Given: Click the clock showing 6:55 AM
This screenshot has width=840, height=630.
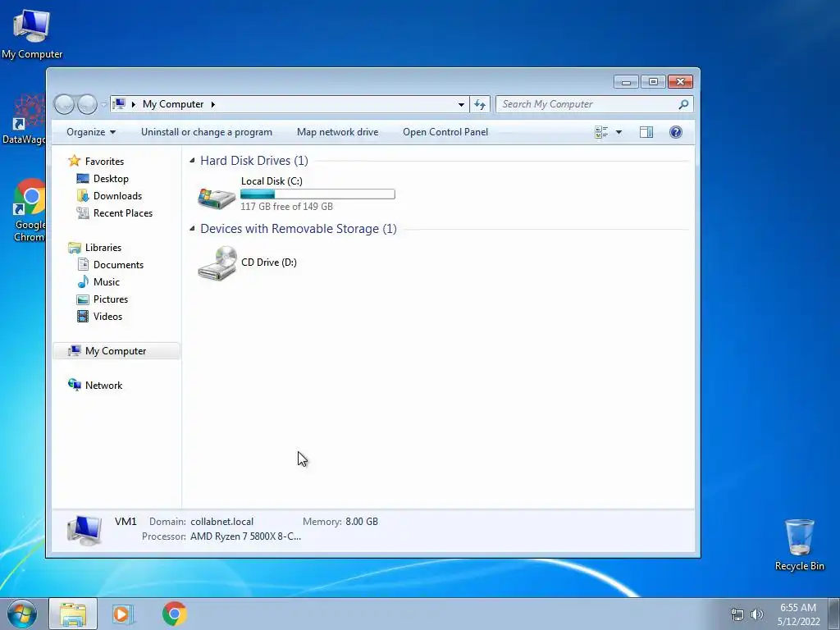Looking at the screenshot, I should [797, 608].
